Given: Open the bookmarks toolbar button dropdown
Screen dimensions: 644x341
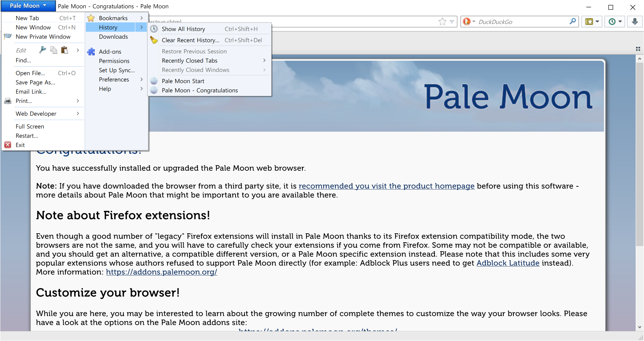Looking at the screenshot, I should 592,21.
